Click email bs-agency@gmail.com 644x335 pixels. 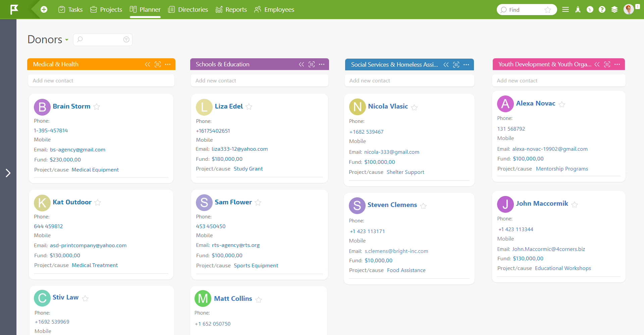(x=77, y=150)
